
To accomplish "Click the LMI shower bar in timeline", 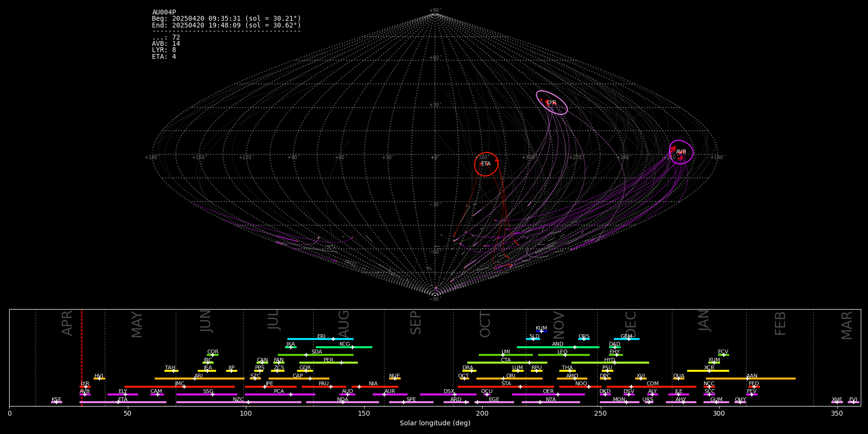I will click(x=506, y=355).
